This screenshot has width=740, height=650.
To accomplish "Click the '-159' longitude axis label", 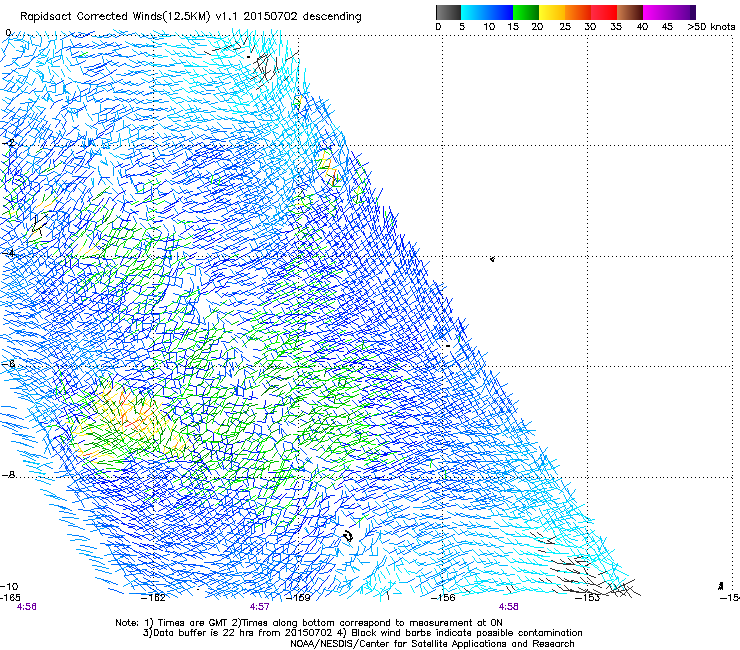I will pyautogui.click(x=299, y=598).
